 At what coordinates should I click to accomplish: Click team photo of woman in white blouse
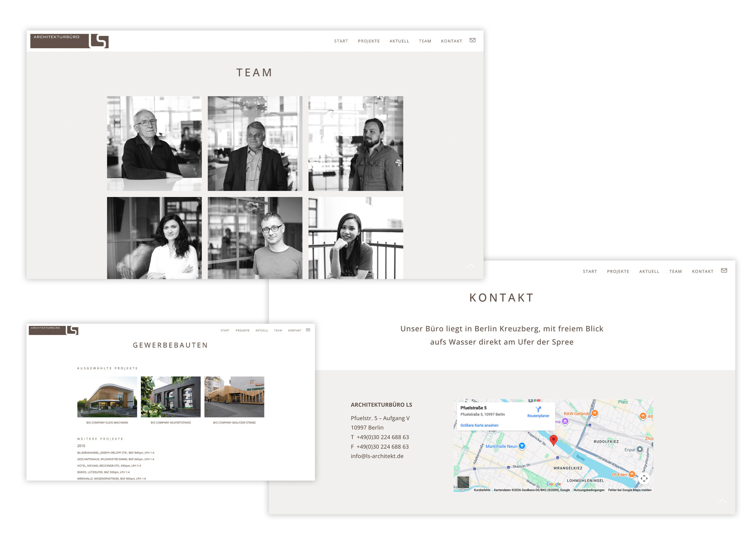point(154,238)
